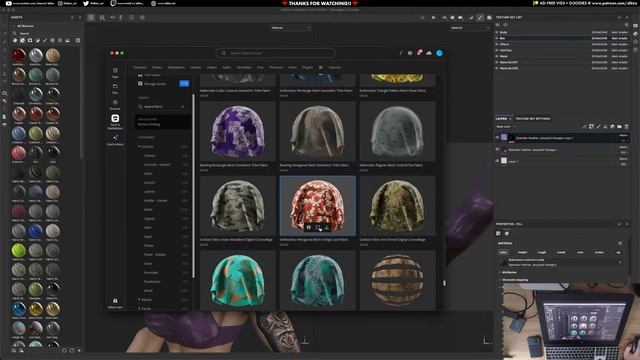Add a mask from Layers toolbar
This screenshot has height=360, width=640.
591,127
